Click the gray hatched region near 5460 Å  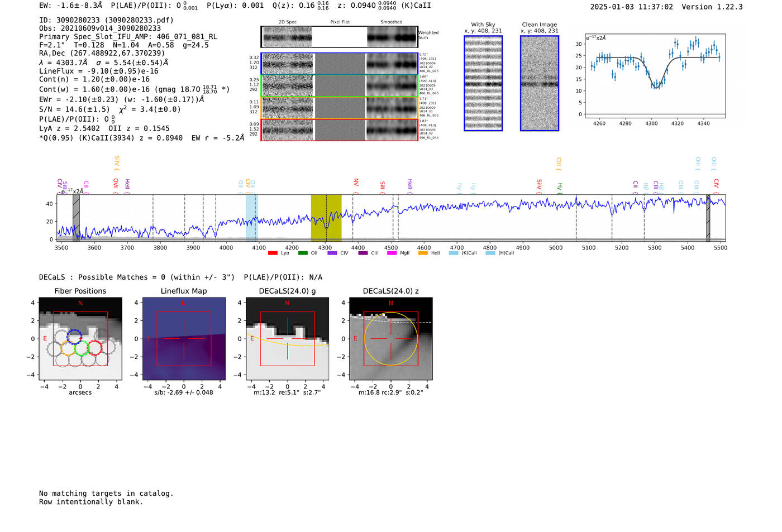click(x=708, y=218)
